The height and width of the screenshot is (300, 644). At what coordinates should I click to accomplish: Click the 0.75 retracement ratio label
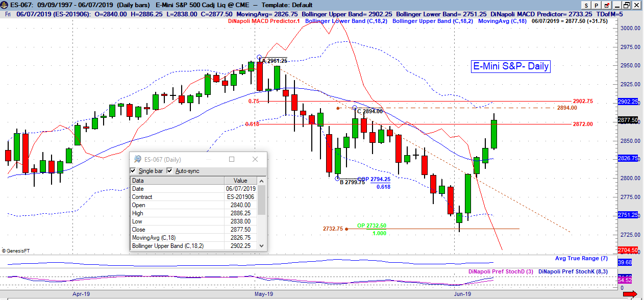tap(254, 102)
